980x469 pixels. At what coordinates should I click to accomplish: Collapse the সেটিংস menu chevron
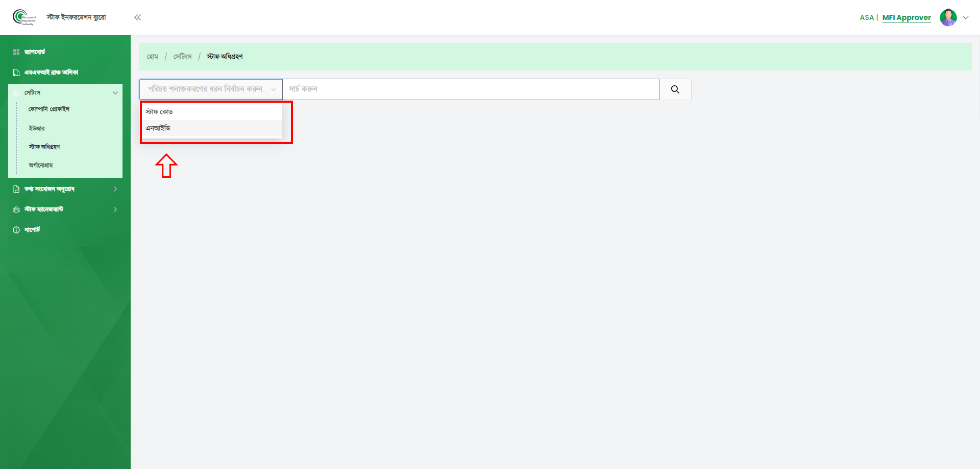115,93
